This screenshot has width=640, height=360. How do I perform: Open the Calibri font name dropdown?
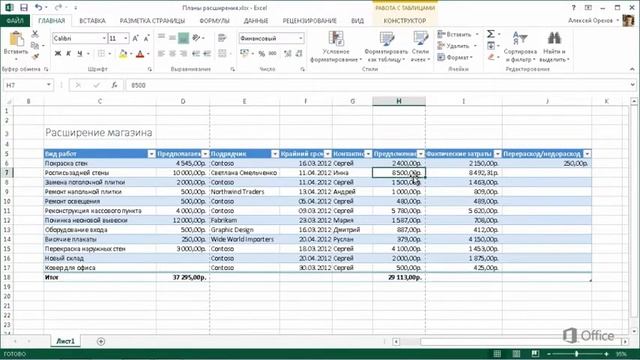(x=104, y=38)
